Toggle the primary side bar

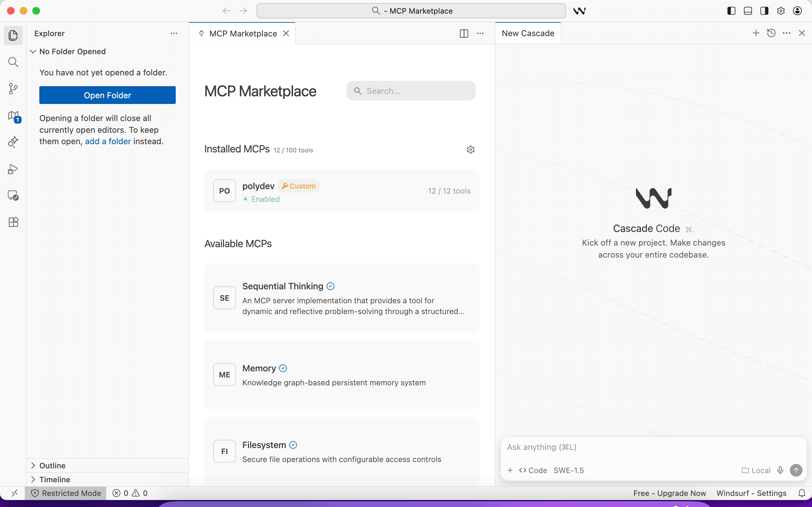tap(731, 11)
